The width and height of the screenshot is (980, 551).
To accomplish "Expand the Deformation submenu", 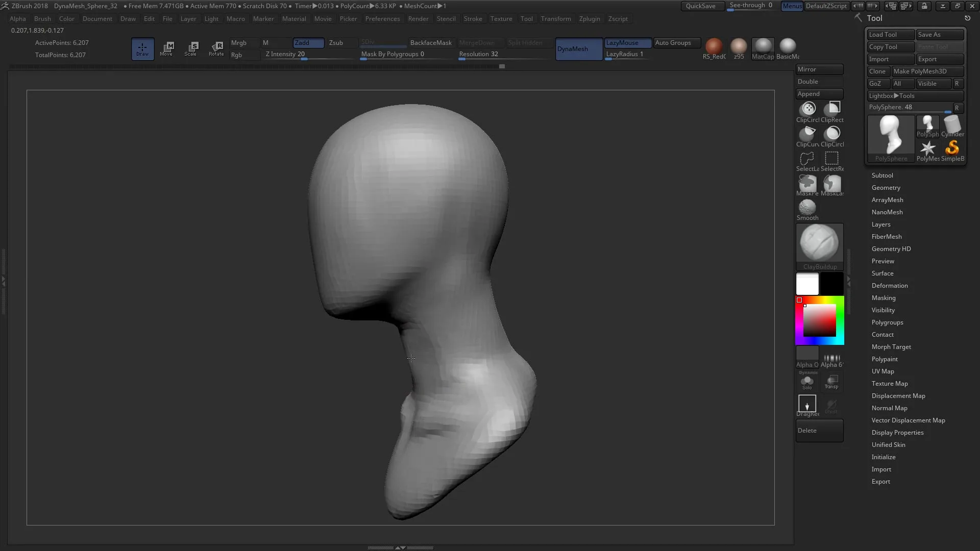I will pyautogui.click(x=891, y=285).
